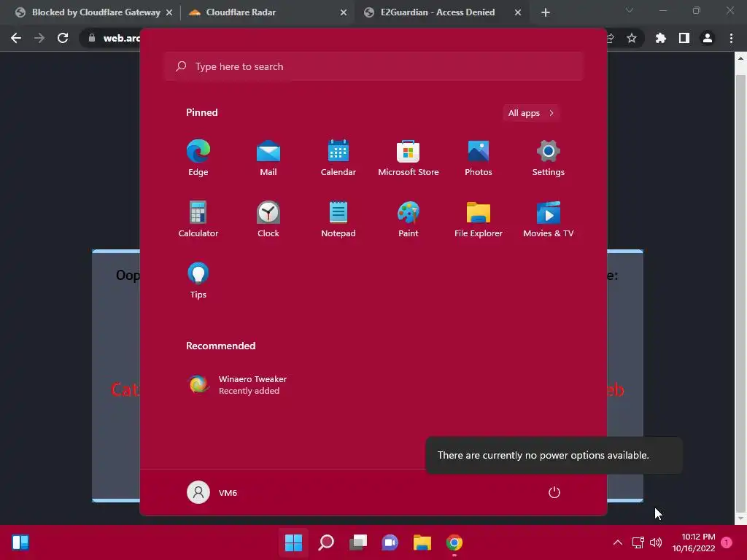Go forward in Chrome

tap(39, 38)
